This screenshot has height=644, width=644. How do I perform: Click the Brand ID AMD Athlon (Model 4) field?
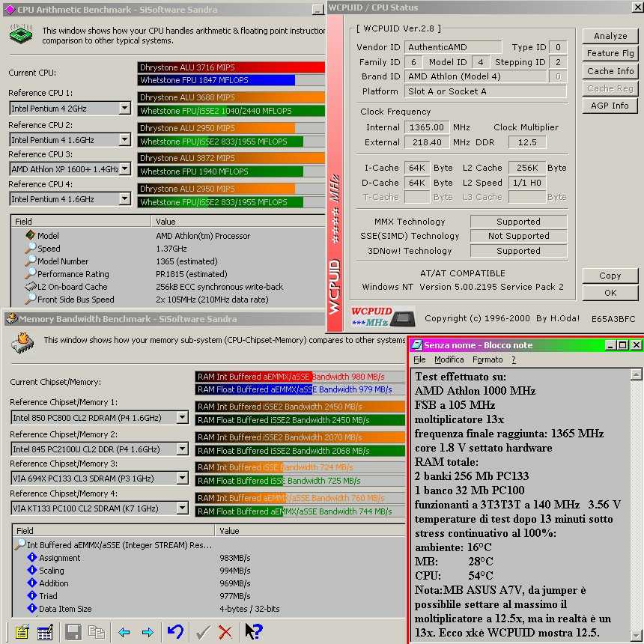pos(476,76)
